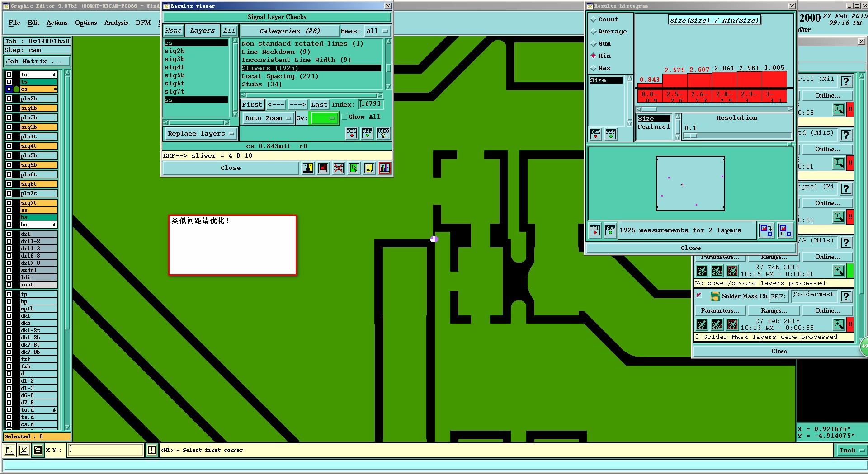Click the First button
The height and width of the screenshot is (474, 868).
252,105
